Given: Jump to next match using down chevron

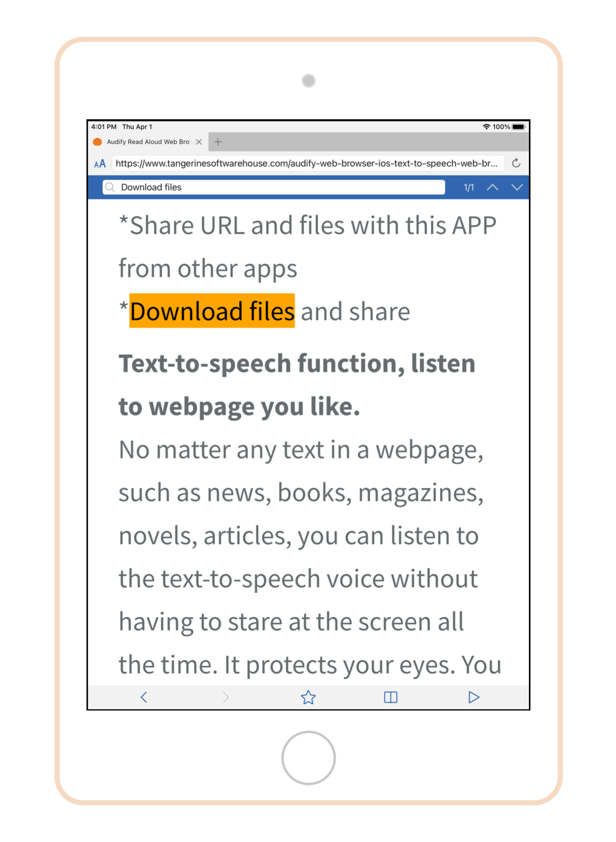Looking at the screenshot, I should [x=517, y=187].
